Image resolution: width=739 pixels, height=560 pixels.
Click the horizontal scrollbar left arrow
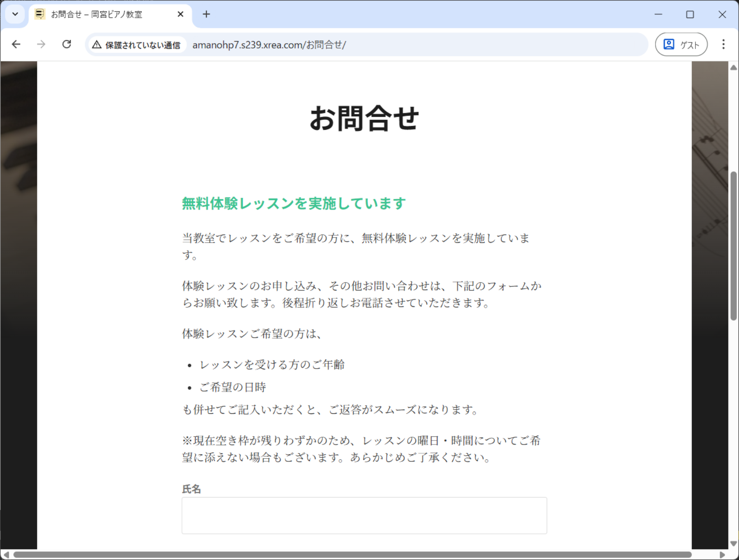coord(6,555)
